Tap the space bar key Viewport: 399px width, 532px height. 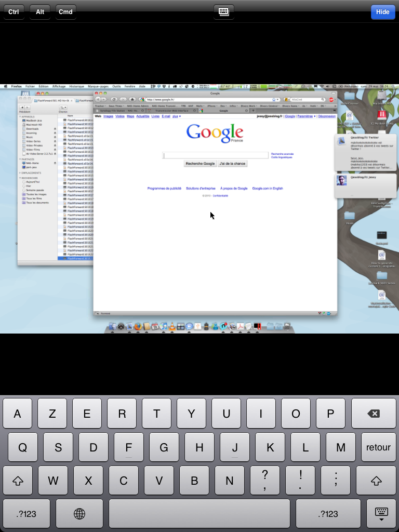click(199, 514)
